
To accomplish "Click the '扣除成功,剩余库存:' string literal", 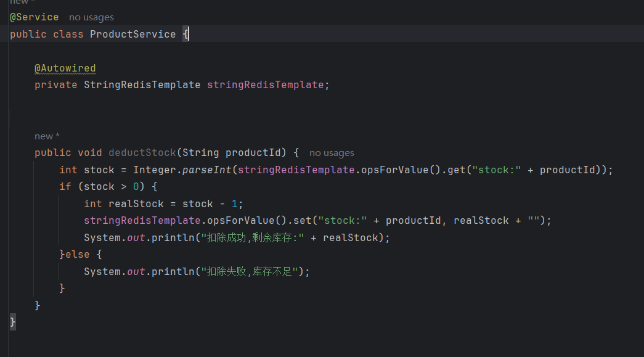I will (x=253, y=238).
